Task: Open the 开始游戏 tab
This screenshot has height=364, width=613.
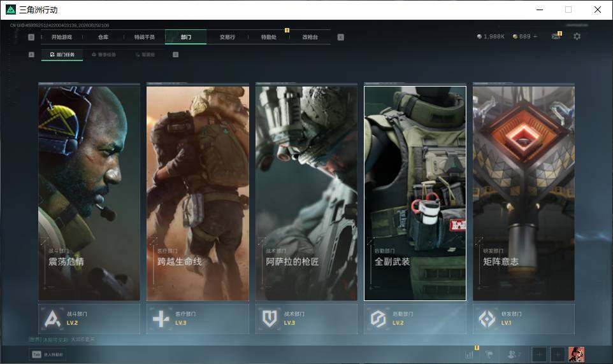Action: 62,37
